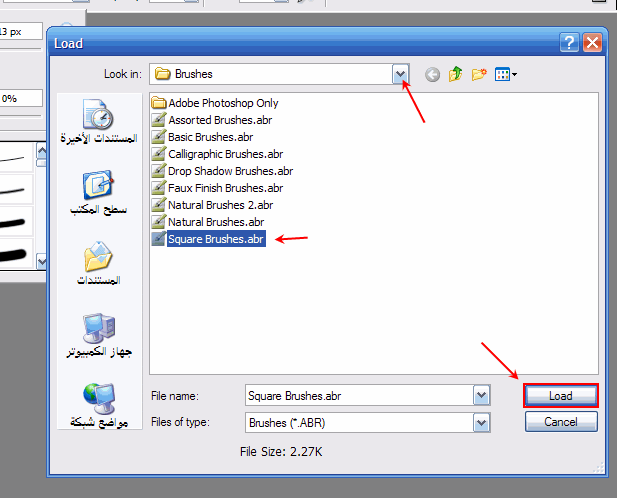The height and width of the screenshot is (498, 617).
Task: Open Recent Documents in places bar
Action: click(99, 122)
